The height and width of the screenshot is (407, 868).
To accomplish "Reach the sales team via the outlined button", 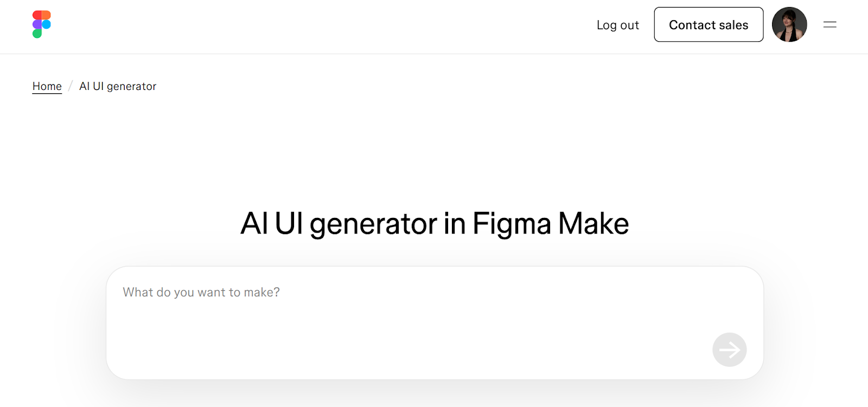I will 708,24.
